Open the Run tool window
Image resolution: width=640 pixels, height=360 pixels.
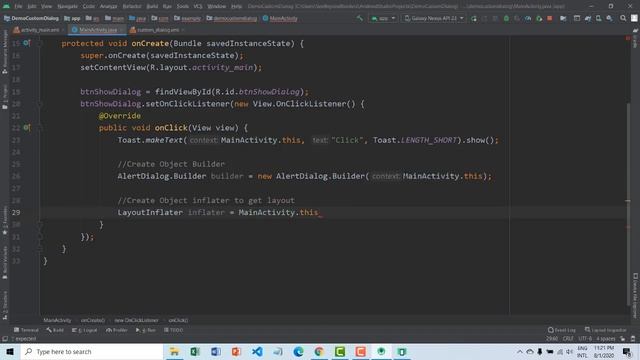[x=146, y=330]
